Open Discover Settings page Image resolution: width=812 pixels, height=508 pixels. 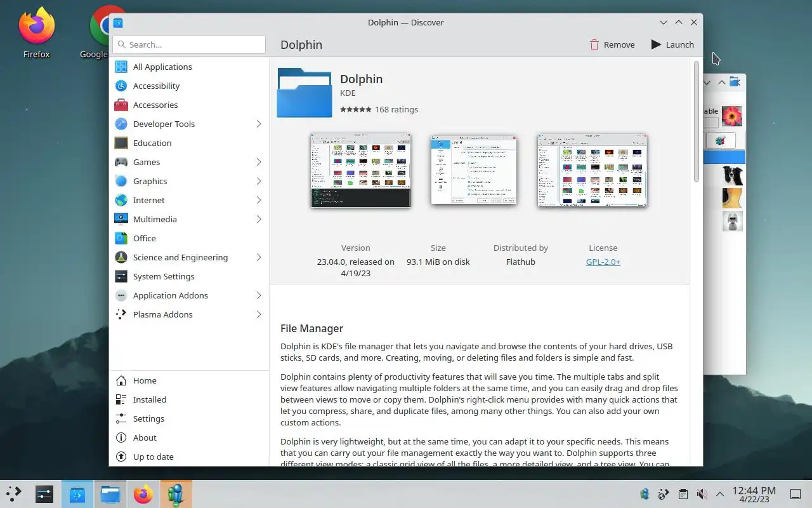point(189,418)
